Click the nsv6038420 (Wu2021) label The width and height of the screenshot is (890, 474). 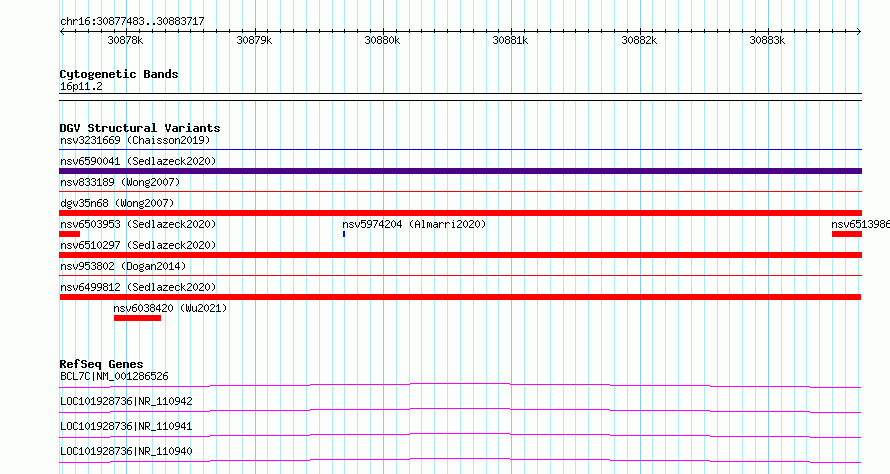(x=170, y=308)
